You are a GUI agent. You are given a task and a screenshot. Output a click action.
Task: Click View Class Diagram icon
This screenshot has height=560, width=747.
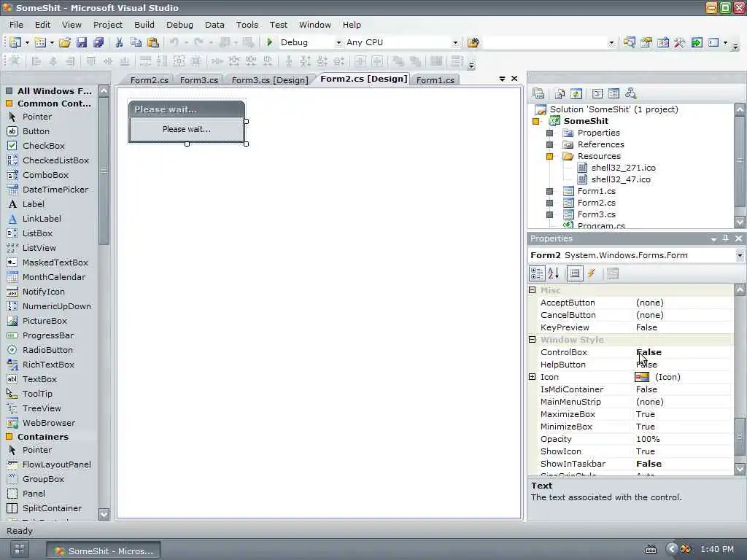coord(631,93)
